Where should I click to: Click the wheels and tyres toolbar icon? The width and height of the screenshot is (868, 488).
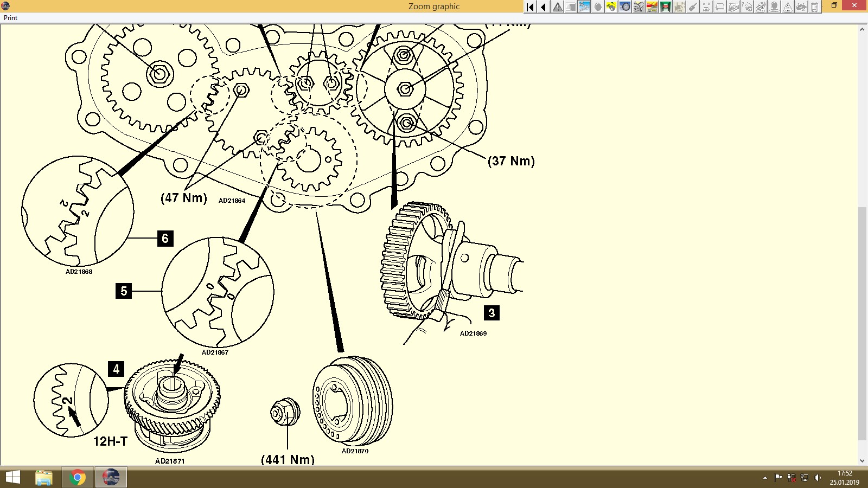point(624,8)
